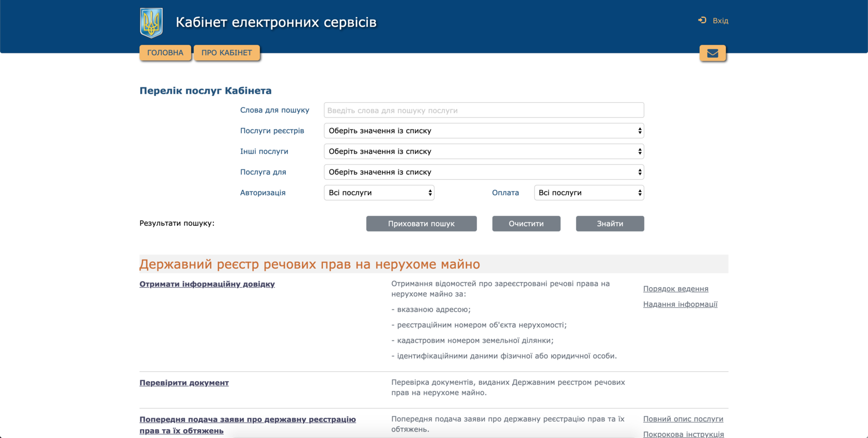
Task: Click the text '- вказаною адресою;'
Action: point(431,309)
